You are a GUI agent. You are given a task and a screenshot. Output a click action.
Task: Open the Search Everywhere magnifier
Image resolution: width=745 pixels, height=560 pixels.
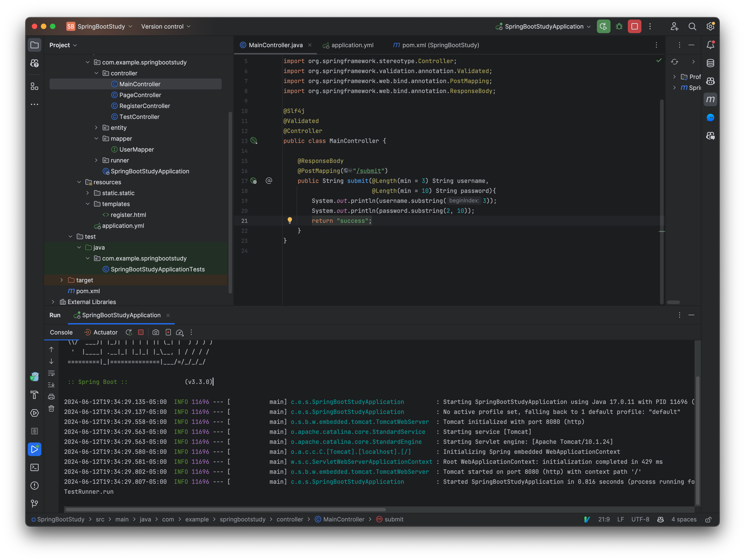[x=693, y=26]
